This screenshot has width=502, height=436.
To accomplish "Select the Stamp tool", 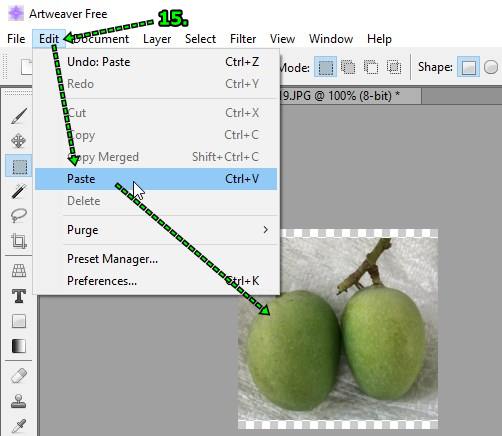I will click(19, 401).
